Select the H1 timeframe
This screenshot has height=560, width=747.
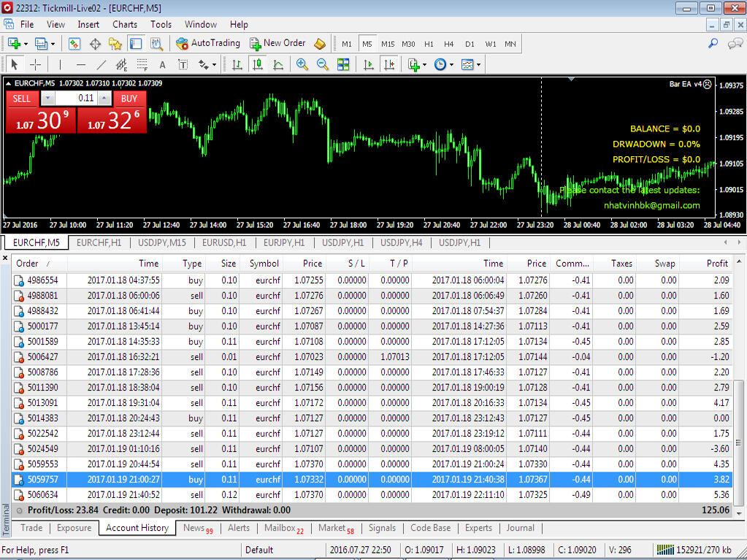point(429,44)
